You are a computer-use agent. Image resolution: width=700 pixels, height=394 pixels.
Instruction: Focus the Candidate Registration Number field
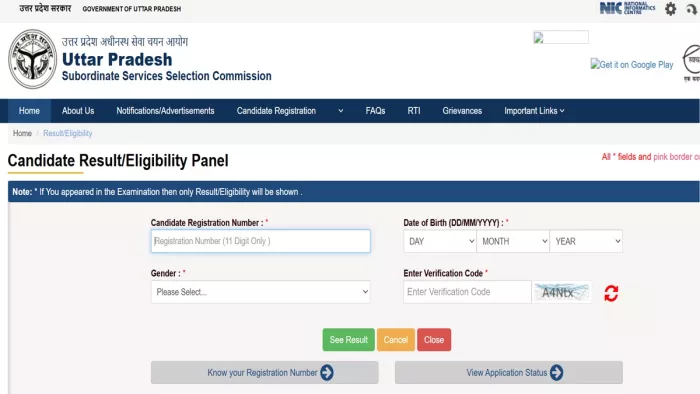pos(261,241)
